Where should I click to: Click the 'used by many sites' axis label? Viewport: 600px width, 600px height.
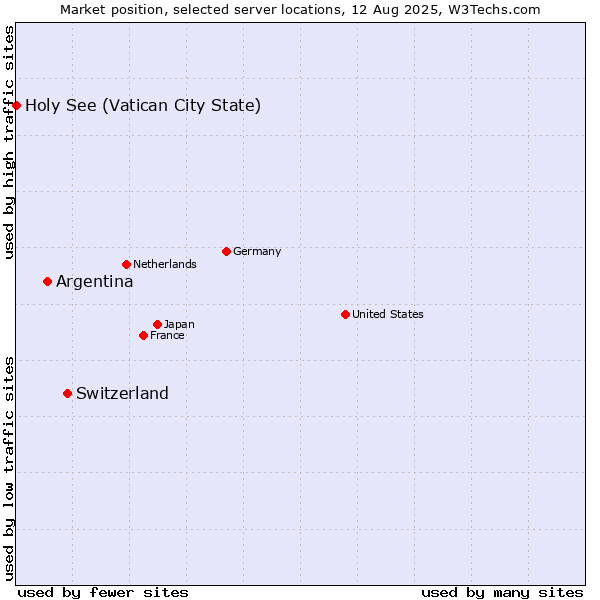click(502, 593)
